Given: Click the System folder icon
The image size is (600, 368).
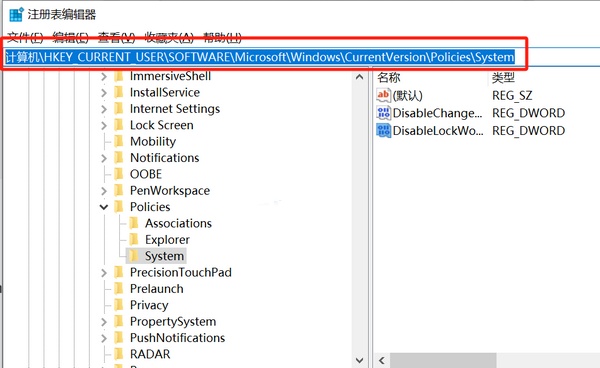Looking at the screenshot, I should pyautogui.click(x=134, y=256).
